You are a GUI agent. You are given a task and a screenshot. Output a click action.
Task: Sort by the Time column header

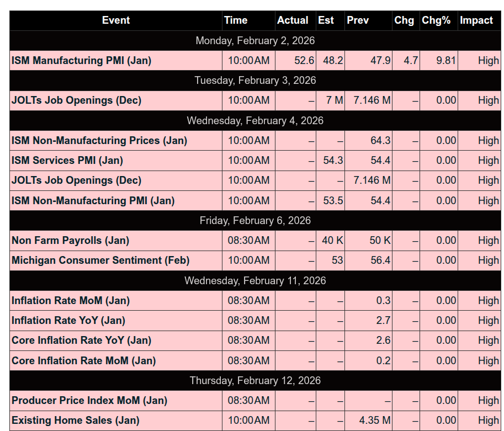236,20
